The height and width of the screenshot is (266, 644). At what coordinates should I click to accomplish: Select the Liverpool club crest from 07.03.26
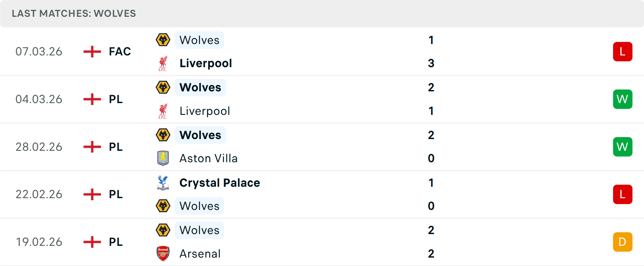click(x=163, y=63)
